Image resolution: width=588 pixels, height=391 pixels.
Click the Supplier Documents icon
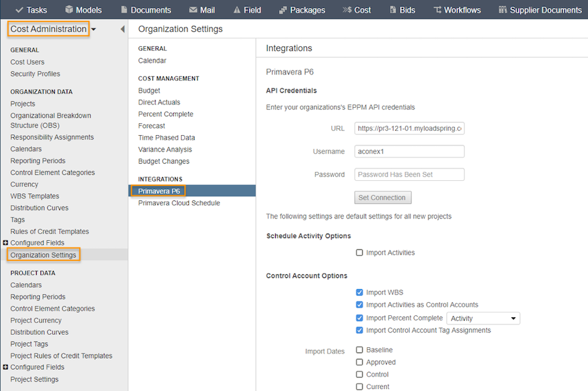503,10
